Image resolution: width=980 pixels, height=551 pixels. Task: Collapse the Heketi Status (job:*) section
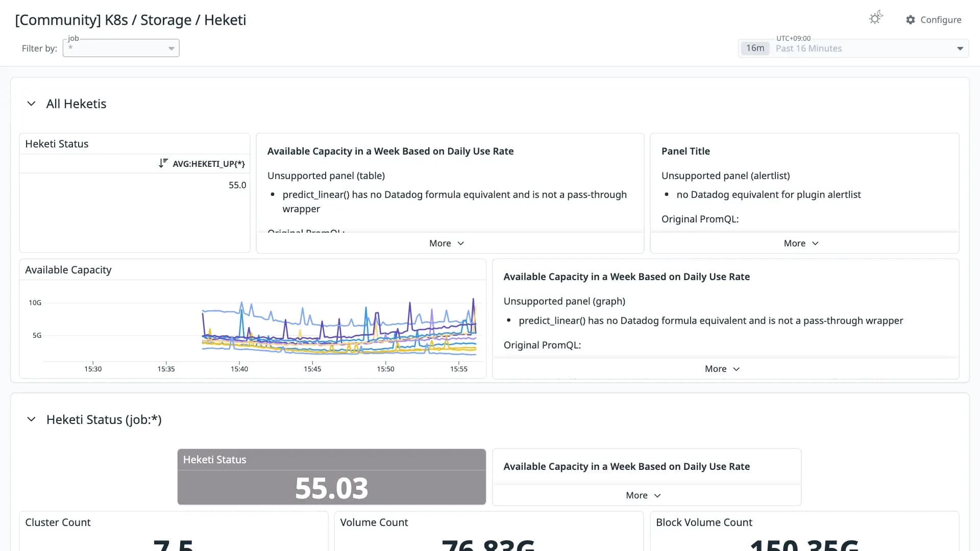point(31,419)
